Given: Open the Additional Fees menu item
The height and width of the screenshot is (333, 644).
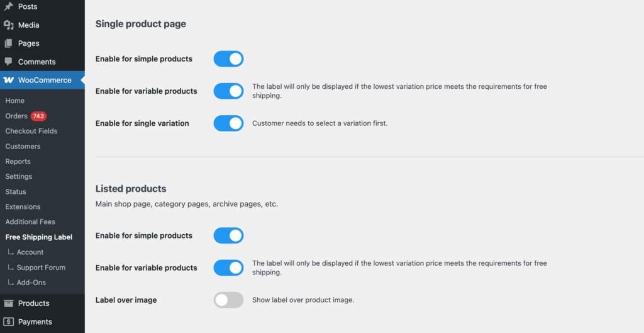Looking at the screenshot, I should [x=30, y=222].
